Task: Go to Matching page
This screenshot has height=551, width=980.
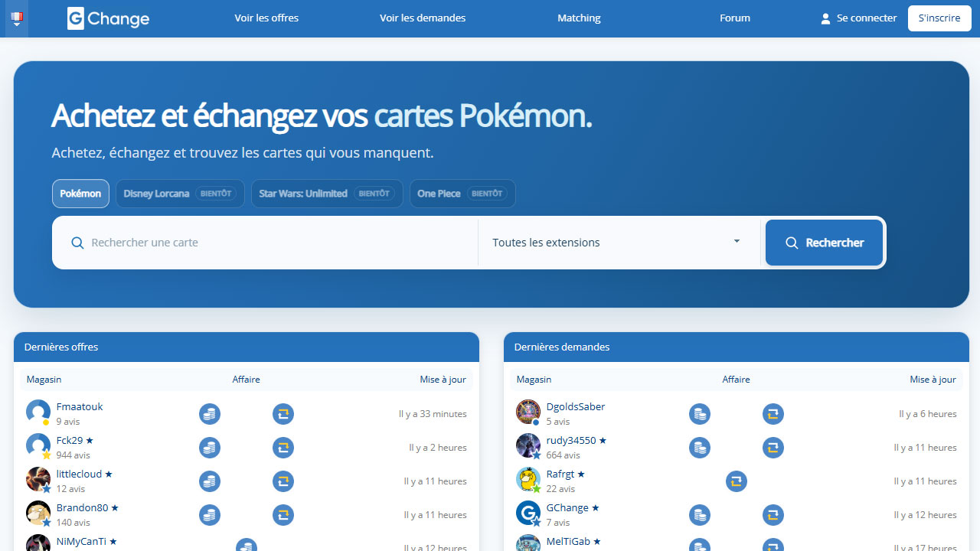Action: [579, 18]
